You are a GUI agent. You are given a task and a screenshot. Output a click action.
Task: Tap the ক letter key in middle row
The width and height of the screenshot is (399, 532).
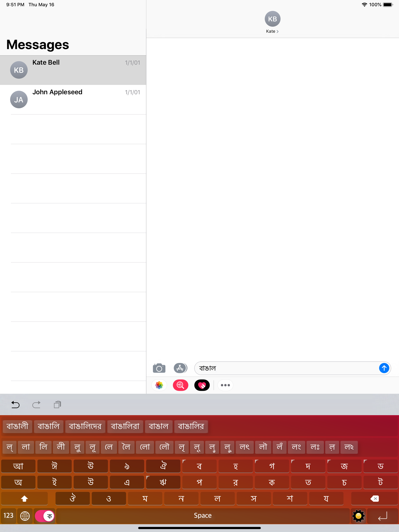click(272, 482)
